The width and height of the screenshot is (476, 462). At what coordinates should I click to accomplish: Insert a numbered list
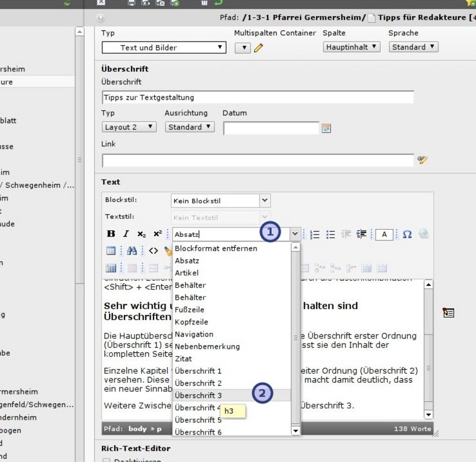tap(315, 234)
